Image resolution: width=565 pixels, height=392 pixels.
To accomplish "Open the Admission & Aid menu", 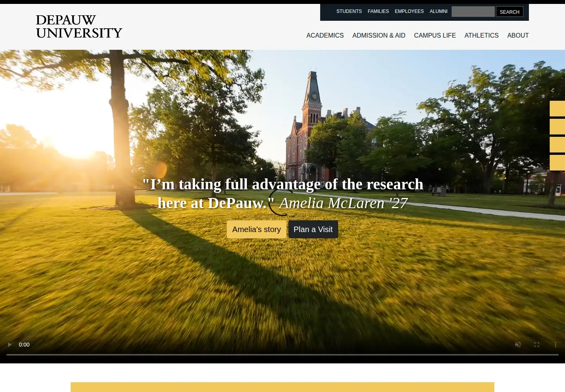I will pos(379,35).
